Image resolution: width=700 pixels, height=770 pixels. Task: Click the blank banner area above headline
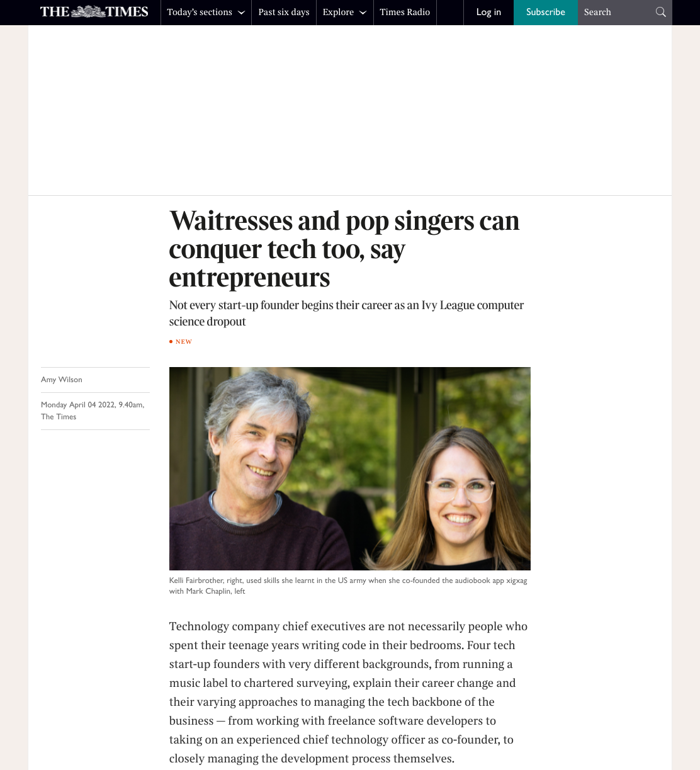click(x=350, y=110)
